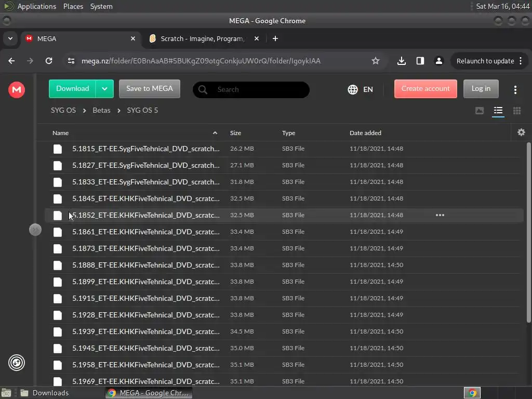Click the address bar URL
532x399 pixels.
coord(201,61)
